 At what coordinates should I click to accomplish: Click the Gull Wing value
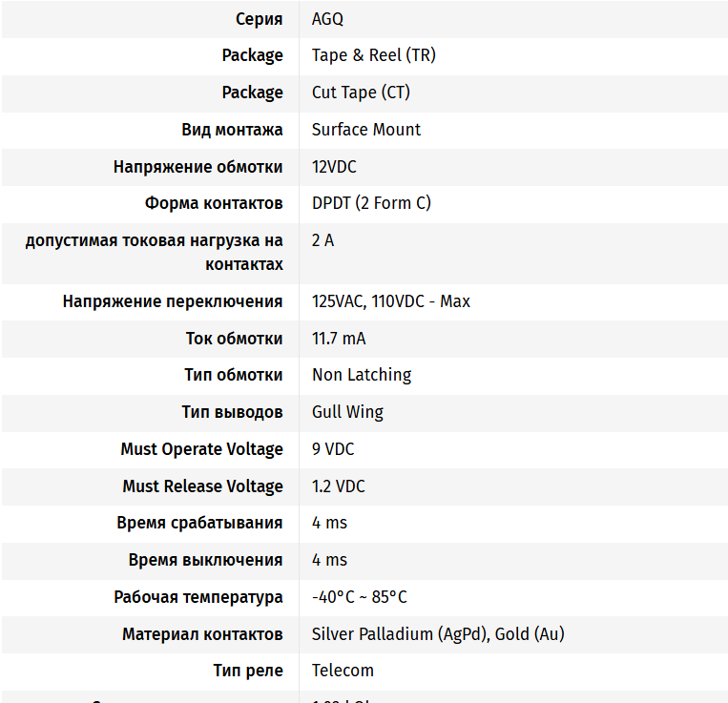click(347, 412)
